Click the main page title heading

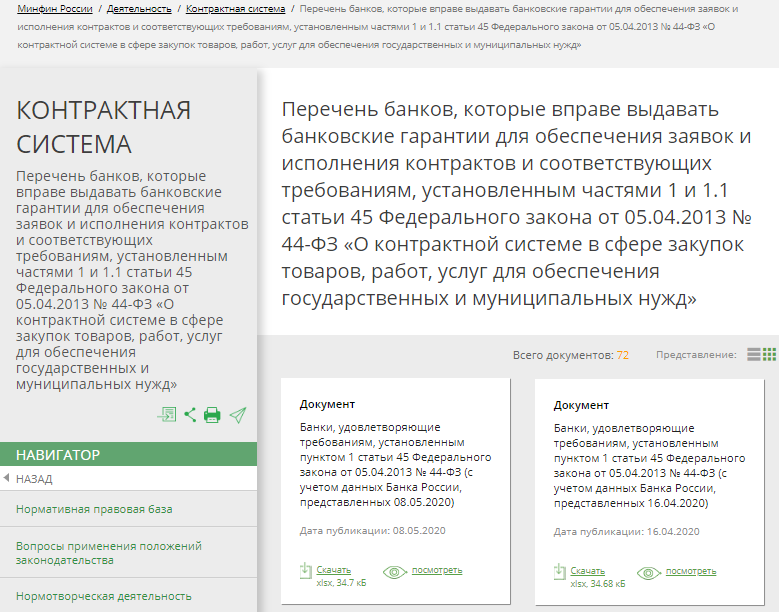pos(516,204)
